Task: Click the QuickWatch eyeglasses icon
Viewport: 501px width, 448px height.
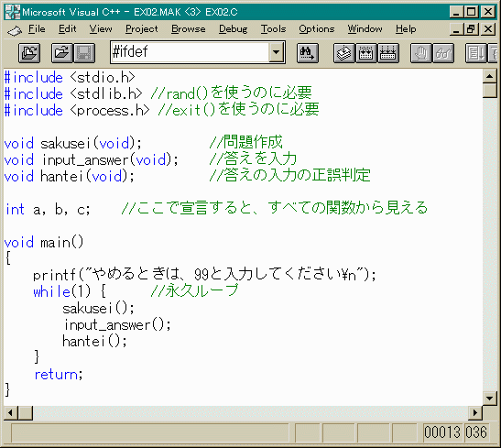Action: pyautogui.click(x=443, y=53)
